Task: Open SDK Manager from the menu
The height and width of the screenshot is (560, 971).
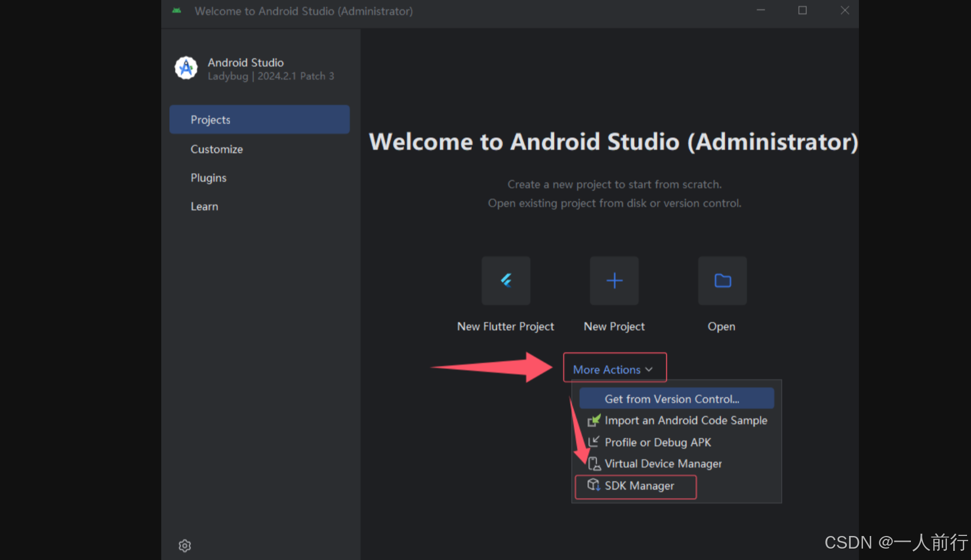Action: tap(676, 486)
